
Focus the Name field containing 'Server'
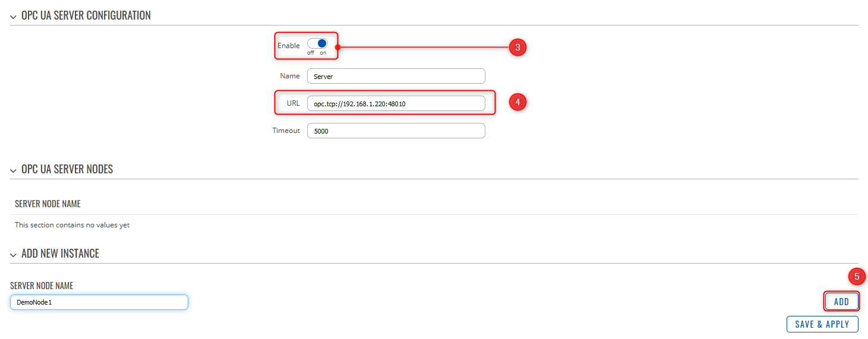click(396, 76)
